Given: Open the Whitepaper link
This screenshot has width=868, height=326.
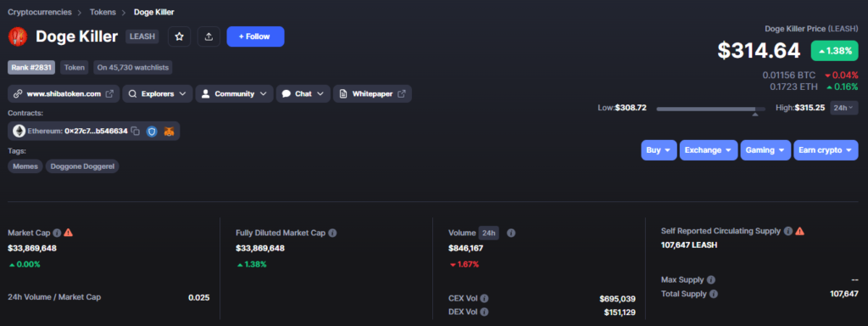Looking at the screenshot, I should tap(372, 93).
